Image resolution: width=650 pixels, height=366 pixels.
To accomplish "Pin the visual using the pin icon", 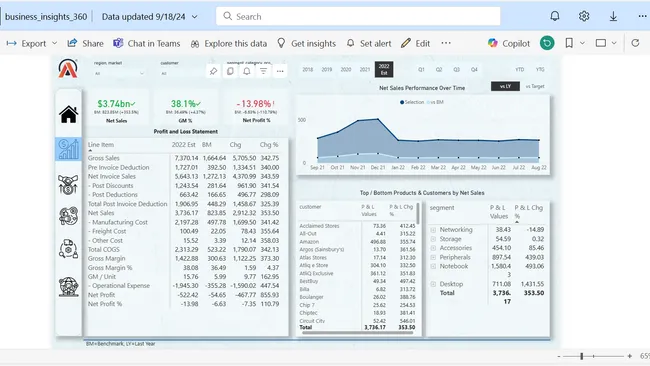I will coord(213,71).
